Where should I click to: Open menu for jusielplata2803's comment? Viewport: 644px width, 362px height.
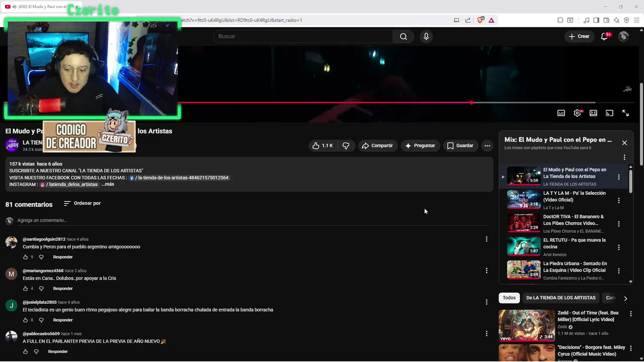point(486,302)
